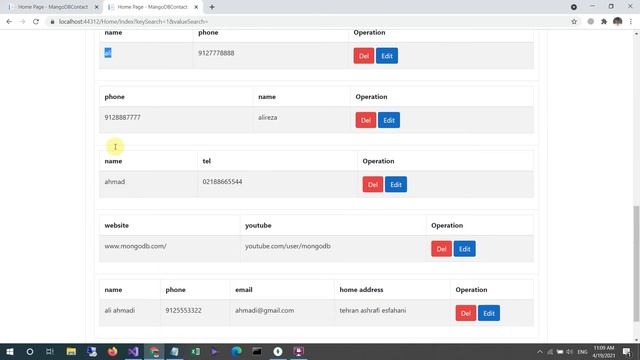Select the phone number 9127778888
Viewport: 640px width, 360px height.
tap(216, 53)
